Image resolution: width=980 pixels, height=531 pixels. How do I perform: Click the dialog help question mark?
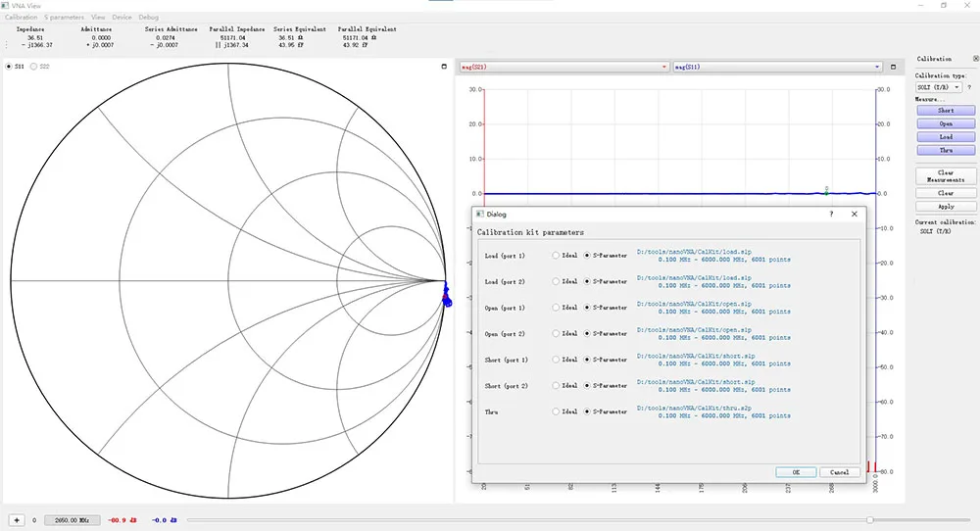(x=831, y=214)
